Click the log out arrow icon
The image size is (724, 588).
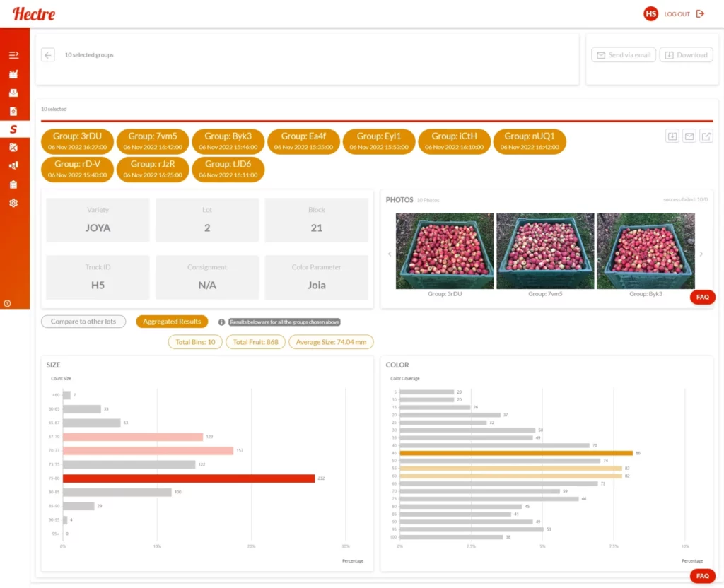[700, 13]
